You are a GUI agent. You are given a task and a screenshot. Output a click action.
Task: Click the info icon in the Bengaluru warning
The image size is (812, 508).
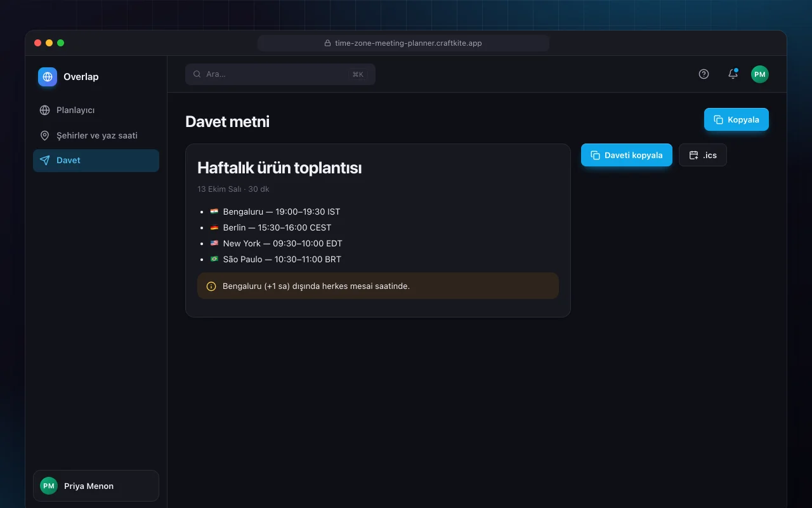[x=211, y=286]
